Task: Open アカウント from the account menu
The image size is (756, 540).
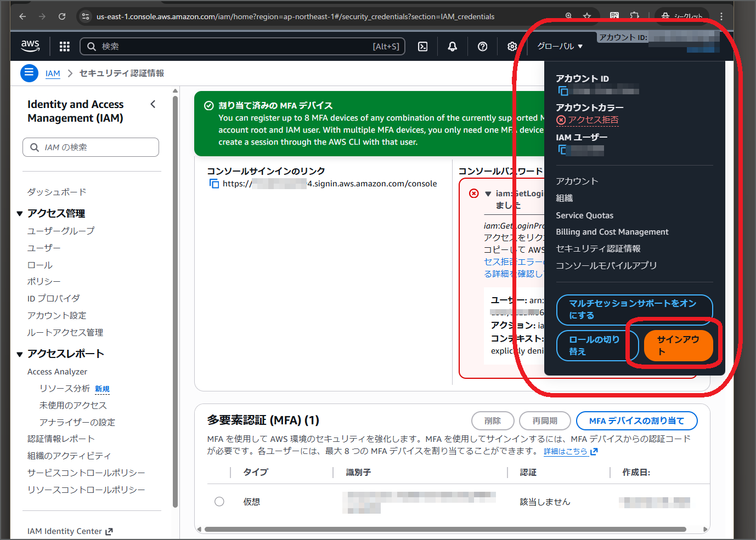Action: 577,181
